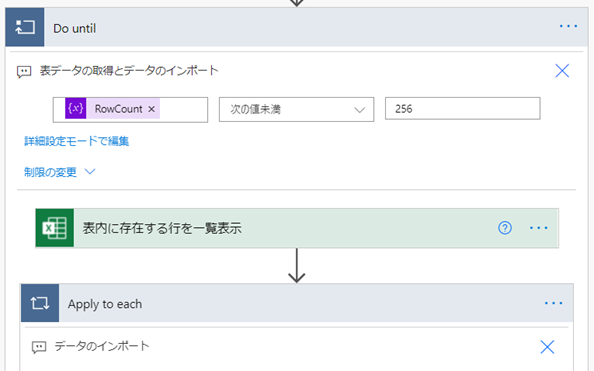
Task: Click comment icon beside 表データの取得とデータのインポート
Action: [24, 71]
